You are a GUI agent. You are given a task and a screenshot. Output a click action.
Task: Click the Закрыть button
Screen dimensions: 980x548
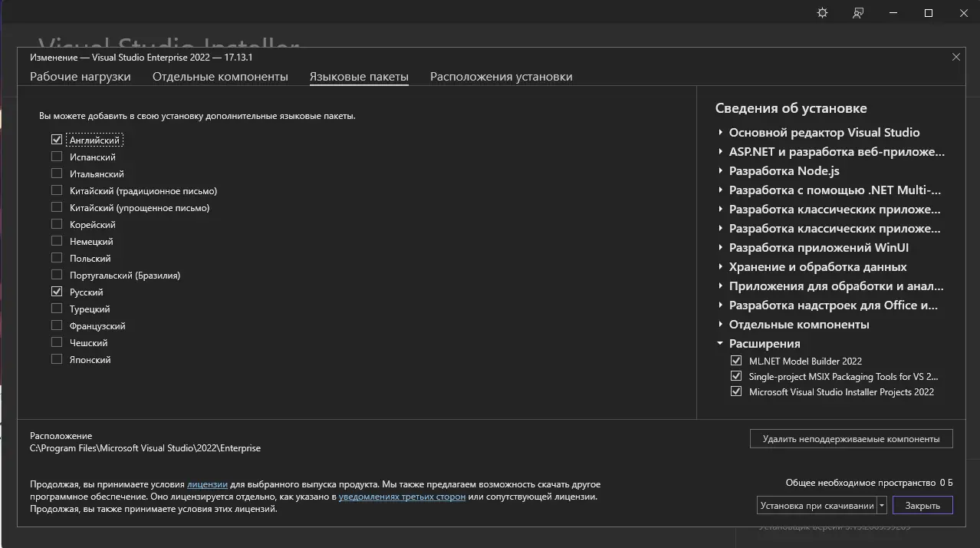point(922,506)
